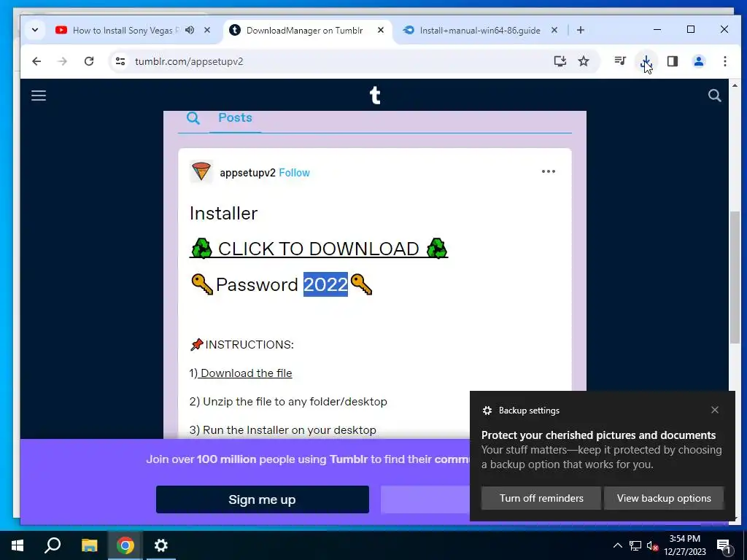Select the Posts tab on the blog
The height and width of the screenshot is (560, 747).
235,117
